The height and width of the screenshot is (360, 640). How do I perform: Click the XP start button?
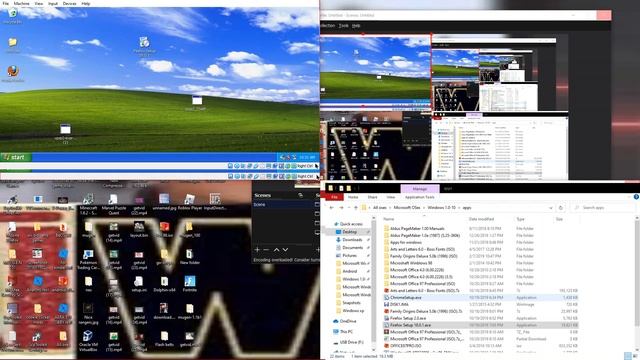(16, 157)
